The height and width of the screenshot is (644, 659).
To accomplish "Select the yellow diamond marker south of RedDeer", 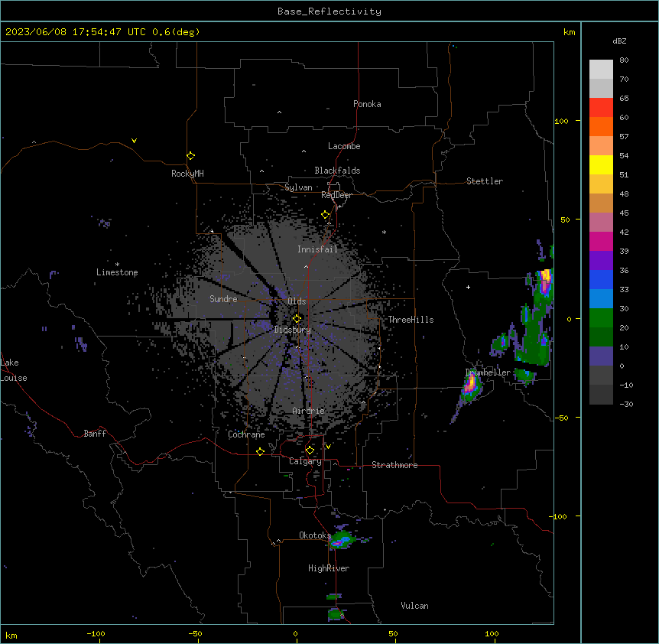I will click(x=326, y=215).
